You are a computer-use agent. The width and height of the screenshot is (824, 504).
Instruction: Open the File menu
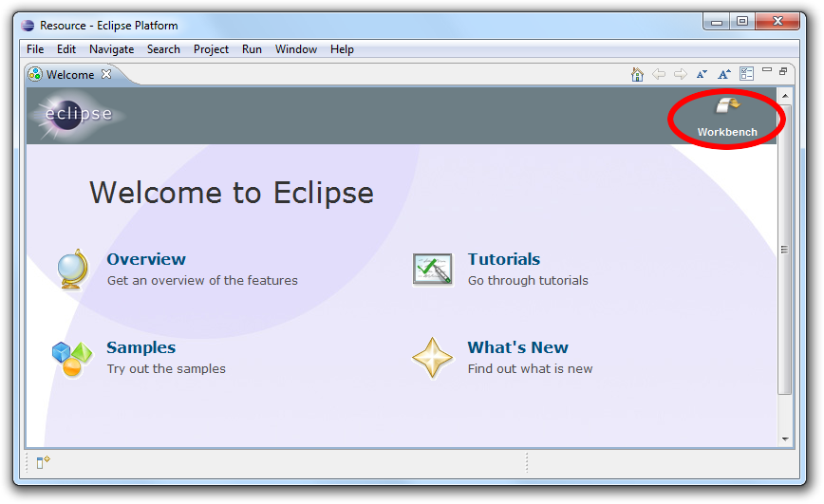pos(35,49)
